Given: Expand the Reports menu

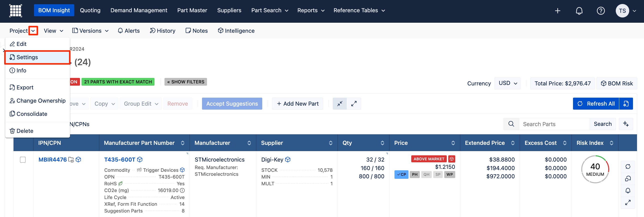Looking at the screenshot, I should [x=311, y=10].
